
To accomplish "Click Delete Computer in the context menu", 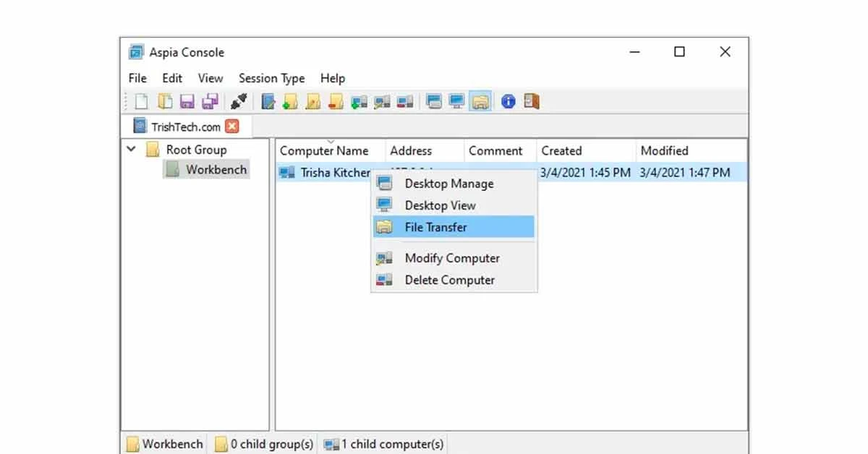I will [450, 280].
